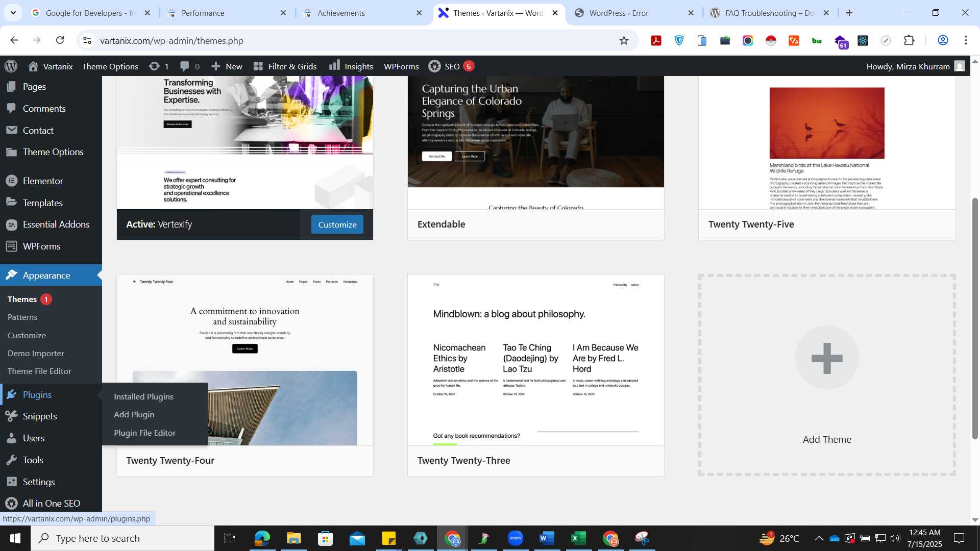This screenshot has width=980, height=551.
Task: Select Add Plugin from the flyout
Action: 134,414
